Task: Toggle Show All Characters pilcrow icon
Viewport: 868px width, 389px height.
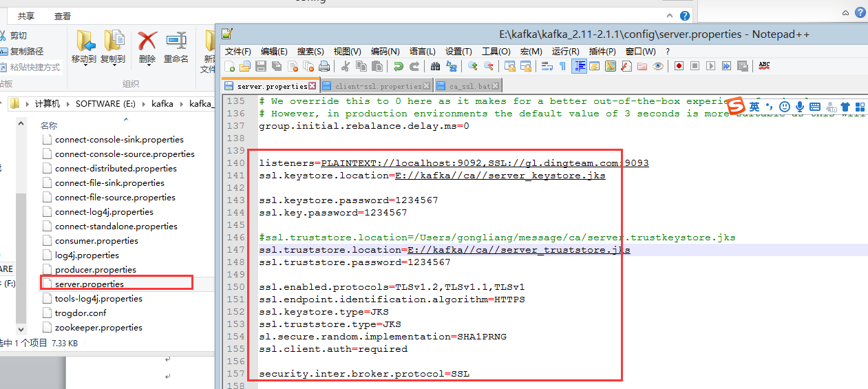Action: tap(562, 66)
